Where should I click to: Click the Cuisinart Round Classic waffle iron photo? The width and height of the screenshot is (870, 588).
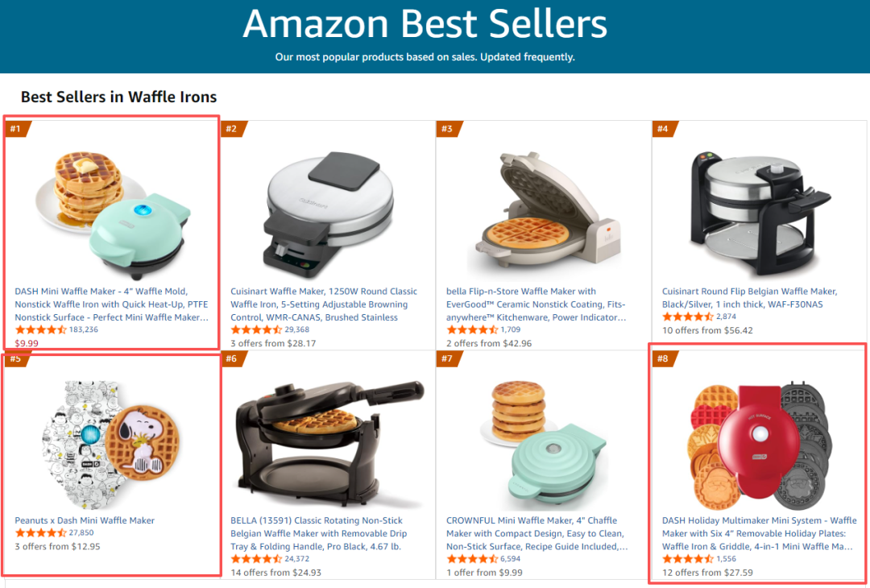coord(329,203)
